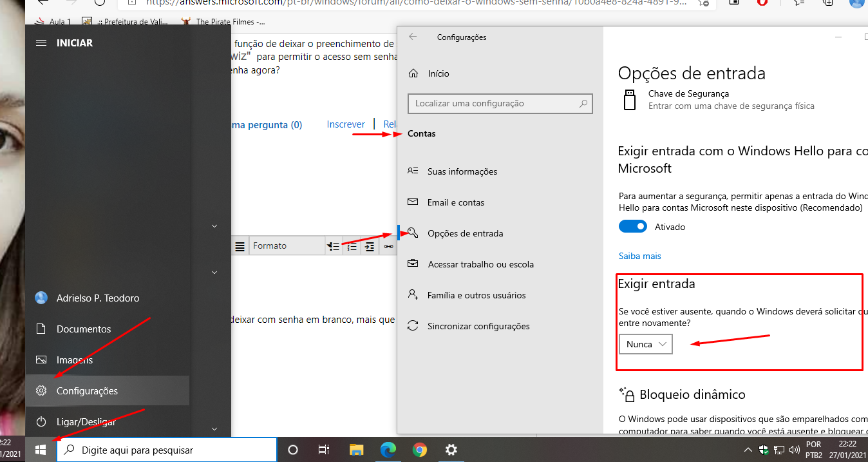Click the volume speaker tray icon
This screenshot has width=868, height=462.
click(794, 450)
